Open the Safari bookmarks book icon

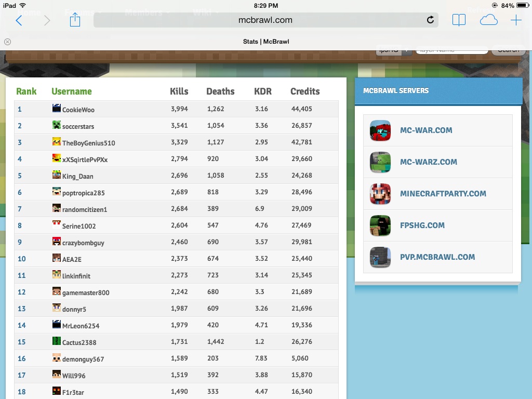pyautogui.click(x=459, y=20)
